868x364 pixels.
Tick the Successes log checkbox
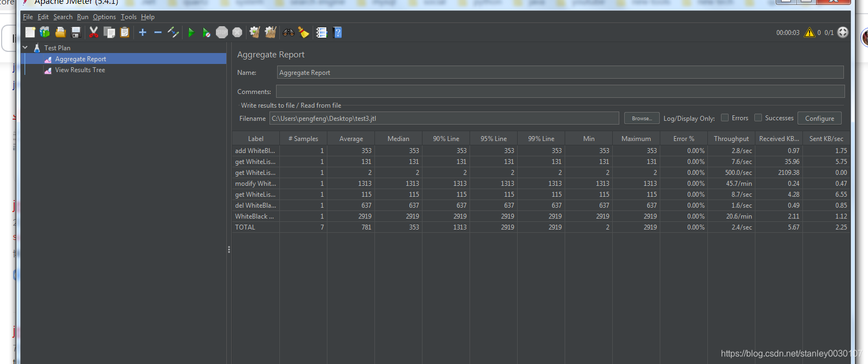[758, 118]
